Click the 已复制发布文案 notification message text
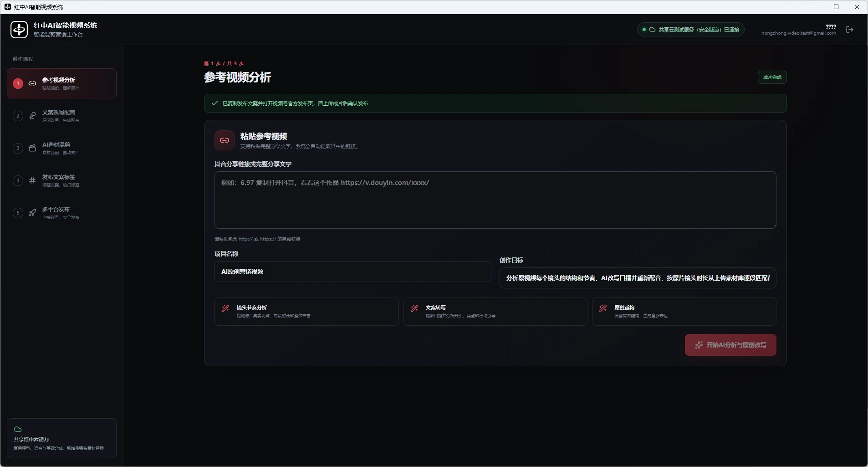The width and height of the screenshot is (868, 467). [x=295, y=103]
